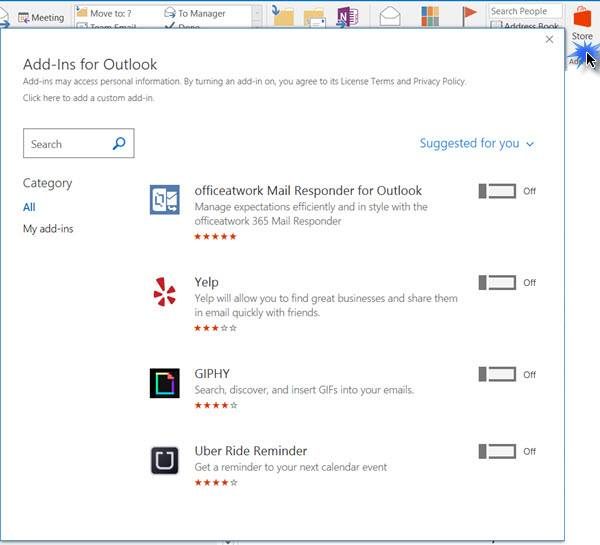Enable the officeatwork Mail Responder toggle
The height and width of the screenshot is (545, 600).
[x=497, y=191]
